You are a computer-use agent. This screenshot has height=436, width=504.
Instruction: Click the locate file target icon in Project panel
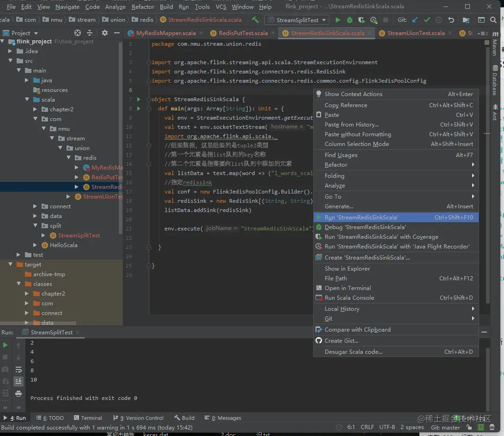(78, 33)
